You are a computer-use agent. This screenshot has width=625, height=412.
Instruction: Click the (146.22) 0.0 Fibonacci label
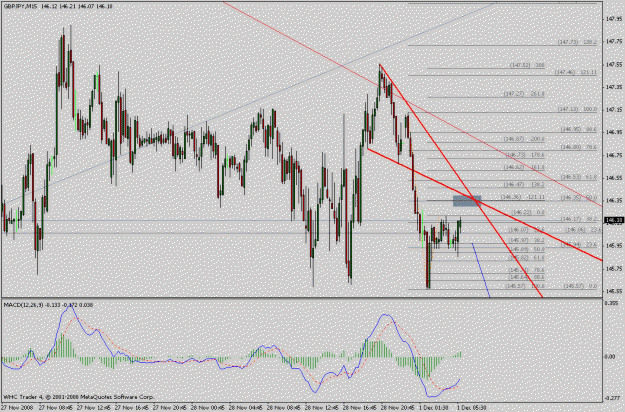pyautogui.click(x=528, y=213)
